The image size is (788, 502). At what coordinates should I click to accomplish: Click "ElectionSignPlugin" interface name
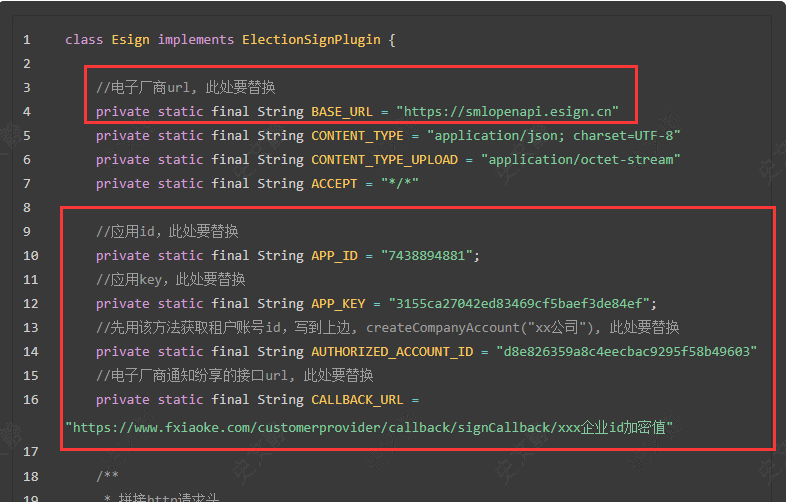(x=311, y=40)
